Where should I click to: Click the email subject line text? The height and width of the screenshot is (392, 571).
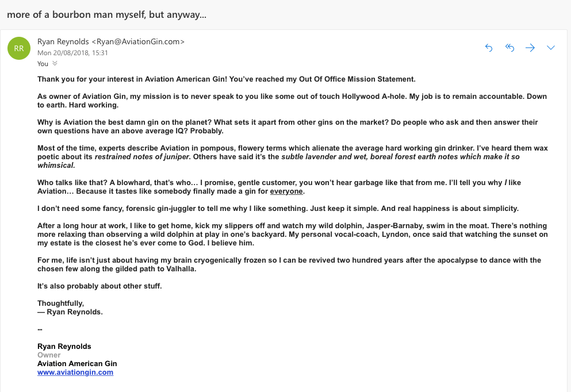click(106, 14)
